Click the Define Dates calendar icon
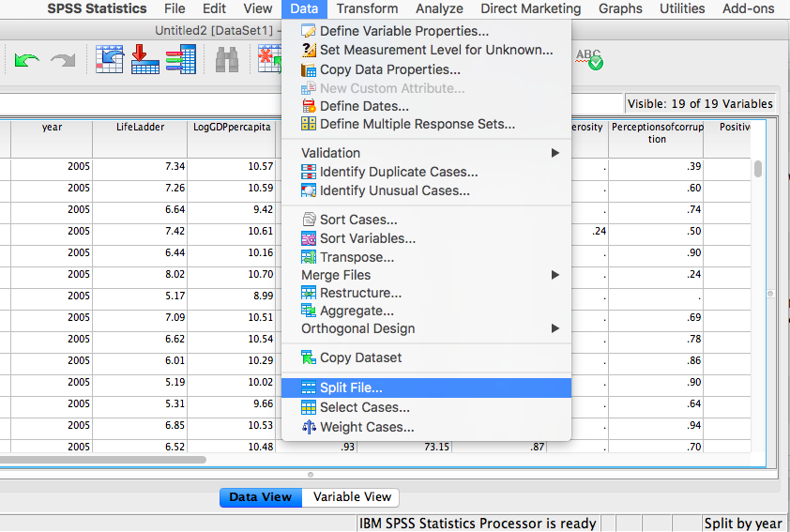Screen dimensions: 790x532 (x=309, y=106)
